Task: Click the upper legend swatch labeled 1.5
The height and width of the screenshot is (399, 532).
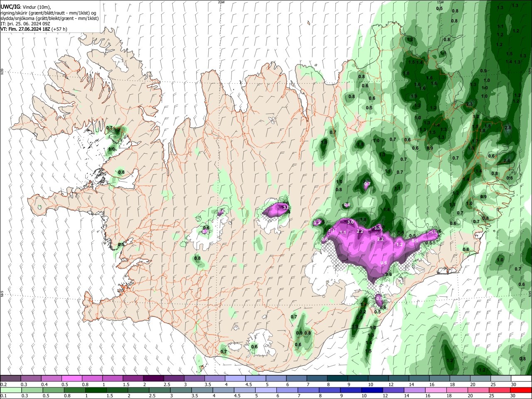Action: (x=133, y=378)
